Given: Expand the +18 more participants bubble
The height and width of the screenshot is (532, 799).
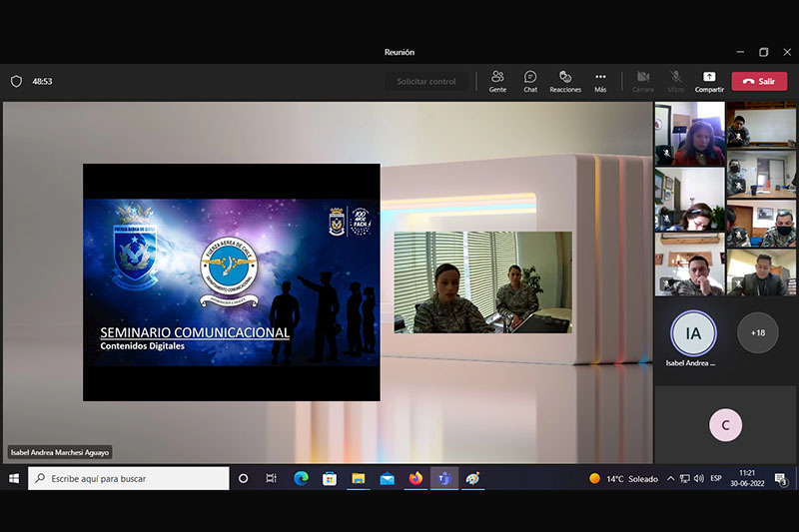Looking at the screenshot, I should 758,332.
